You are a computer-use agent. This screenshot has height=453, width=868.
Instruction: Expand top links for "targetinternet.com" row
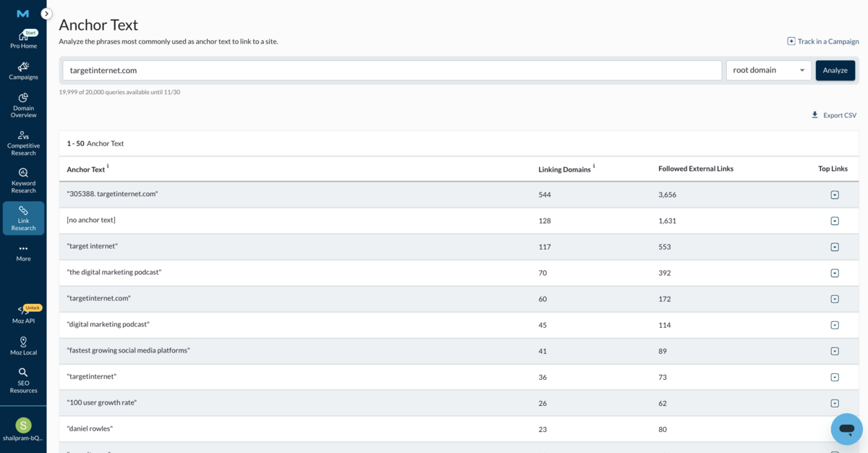(835, 299)
